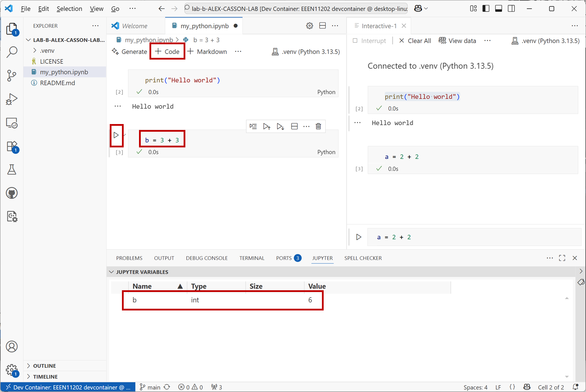Image resolution: width=586 pixels, height=392 pixels.
Task: Add a new Code cell
Action: point(167,52)
